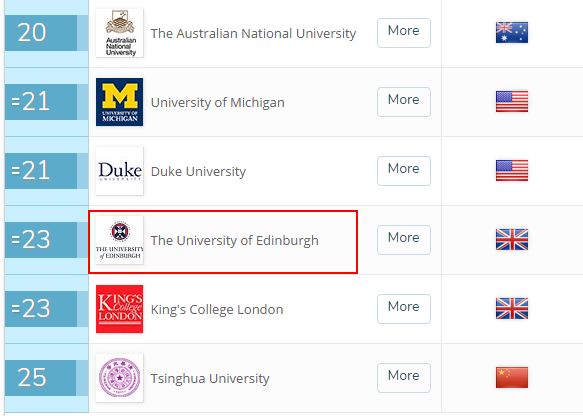The width and height of the screenshot is (583, 416).
Task: Show More info for Duke University
Action: tap(404, 171)
